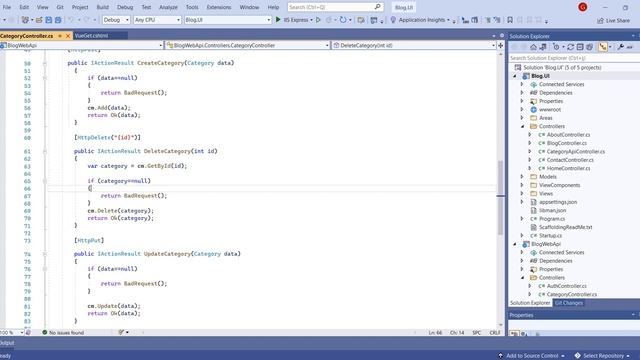Screen dimensions: 640x360
Task: Click the Start Without Debugging outline play icon
Action: click(318, 20)
